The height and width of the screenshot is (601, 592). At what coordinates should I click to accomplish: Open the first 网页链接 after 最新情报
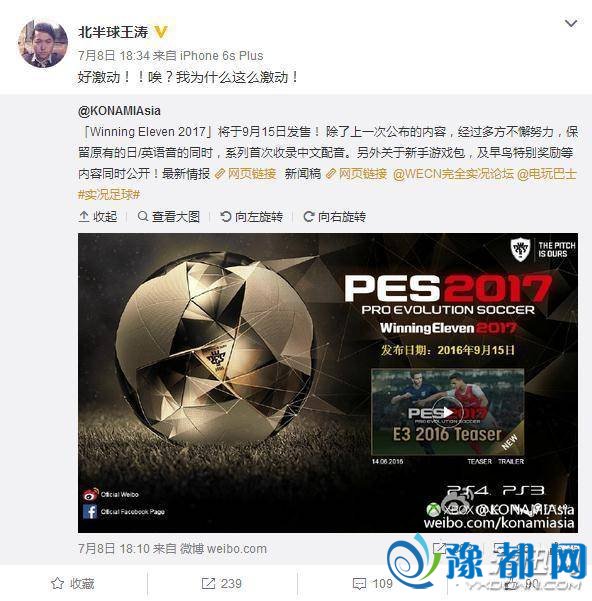pos(246,174)
